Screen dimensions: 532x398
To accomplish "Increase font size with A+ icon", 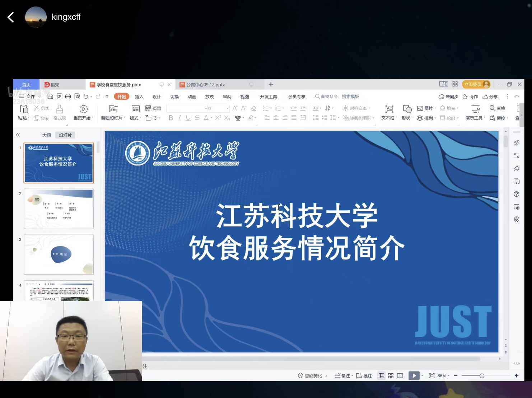I will [x=235, y=108].
